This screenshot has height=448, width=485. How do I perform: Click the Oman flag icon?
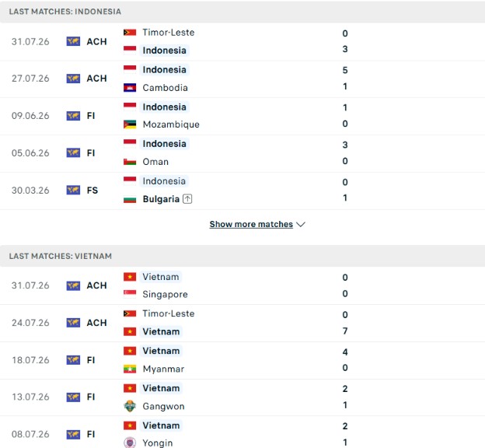pos(130,162)
